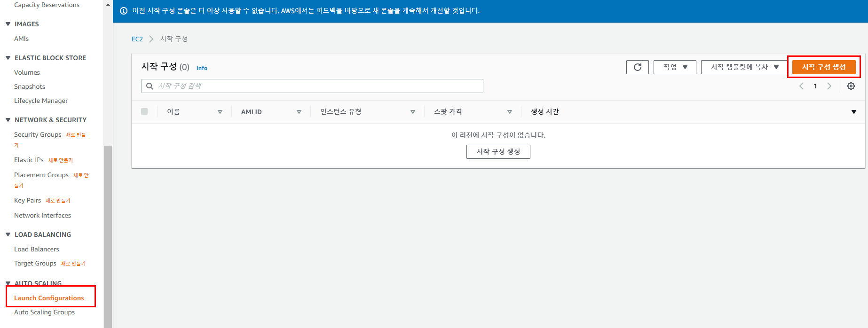
Task: Open Network Interfaces in the sidebar
Action: (x=42, y=215)
